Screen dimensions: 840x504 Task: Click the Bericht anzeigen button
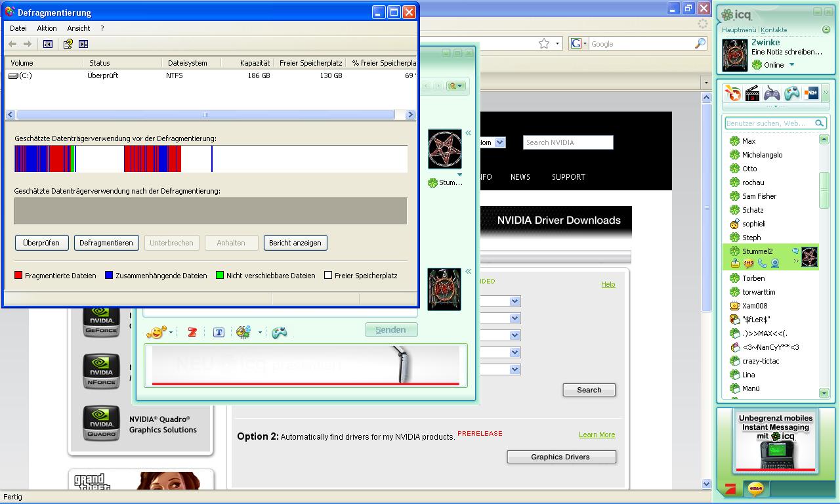[x=295, y=243]
